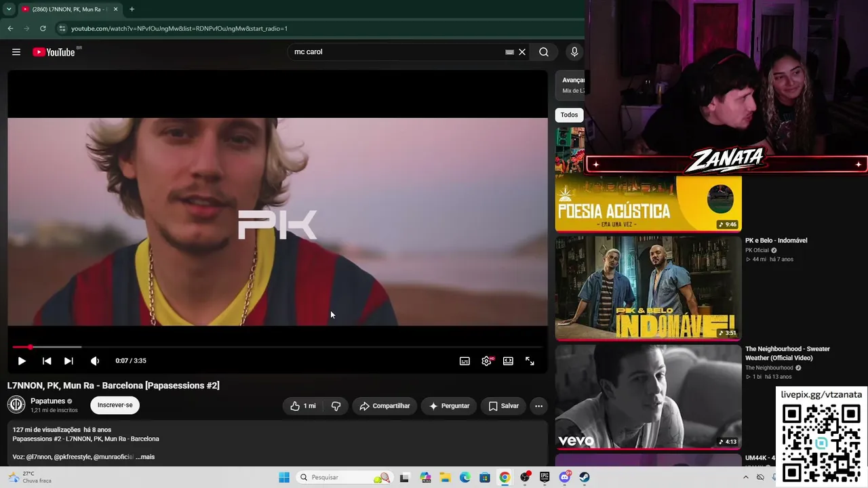Open Discord from the taskbar

click(x=565, y=477)
